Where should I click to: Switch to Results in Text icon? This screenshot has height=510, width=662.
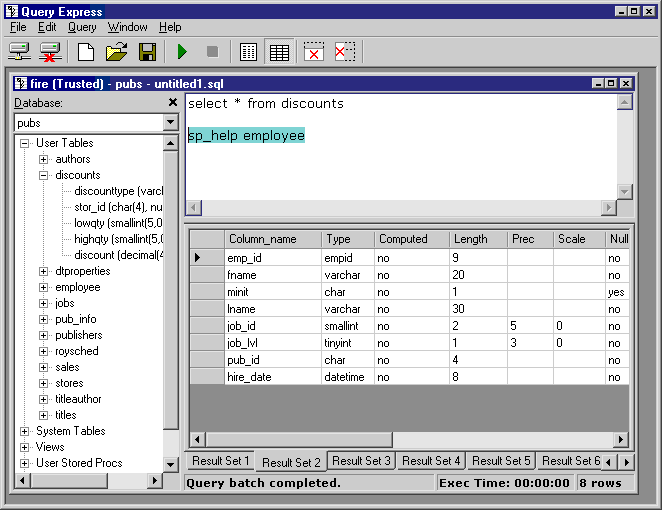pyautogui.click(x=248, y=52)
